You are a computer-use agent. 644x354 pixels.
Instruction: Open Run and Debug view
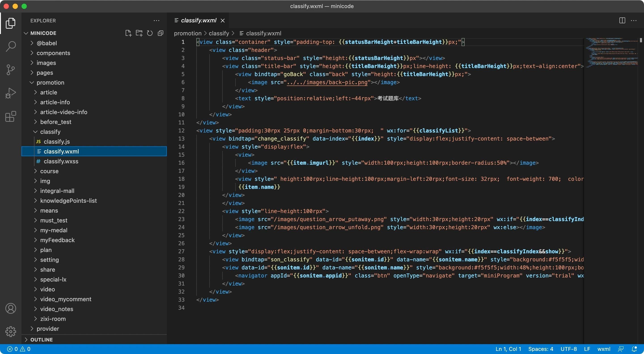[x=11, y=93]
